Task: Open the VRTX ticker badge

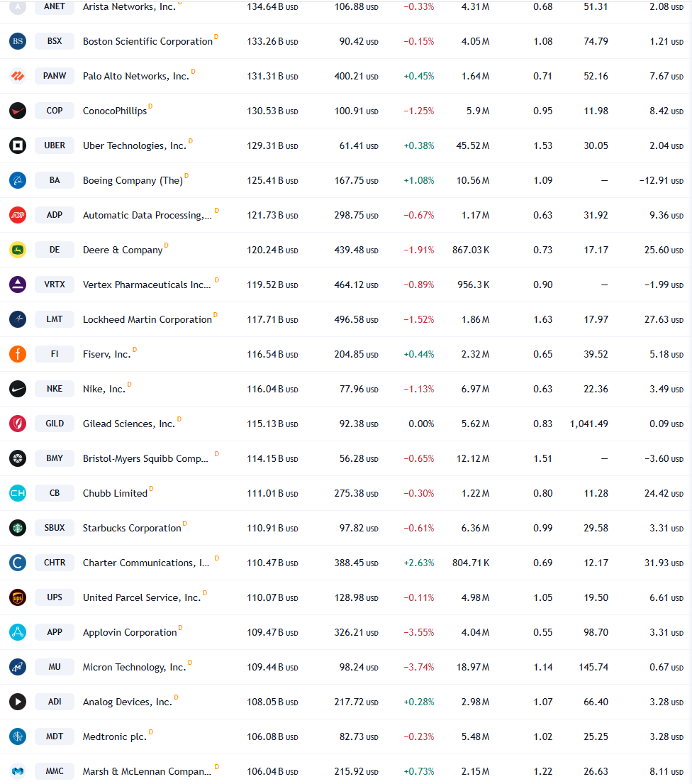Action: pyautogui.click(x=55, y=285)
